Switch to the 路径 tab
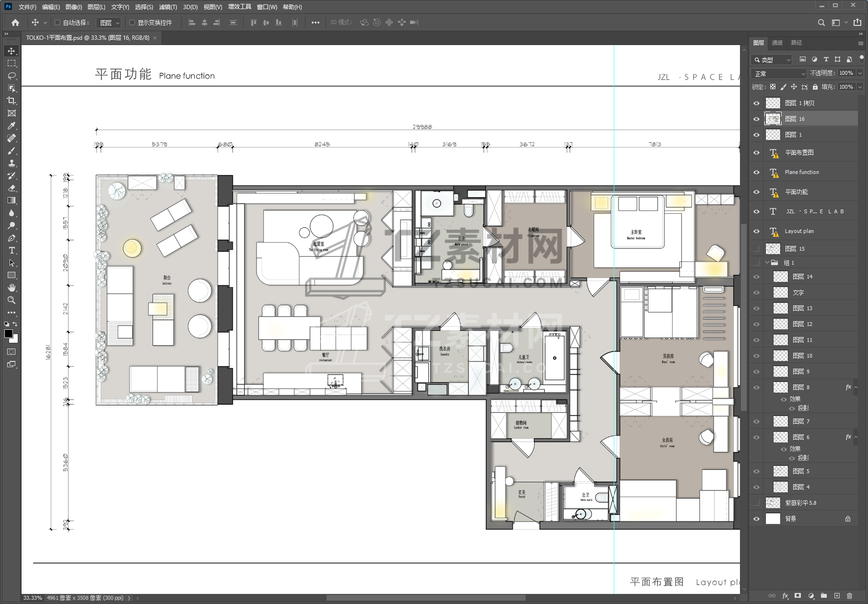The image size is (868, 604). click(x=797, y=43)
